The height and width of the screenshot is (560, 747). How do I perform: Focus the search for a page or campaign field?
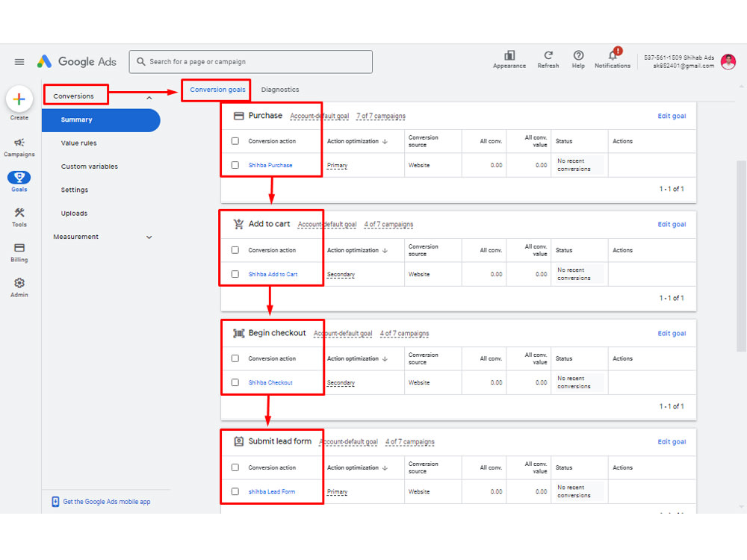(x=250, y=62)
